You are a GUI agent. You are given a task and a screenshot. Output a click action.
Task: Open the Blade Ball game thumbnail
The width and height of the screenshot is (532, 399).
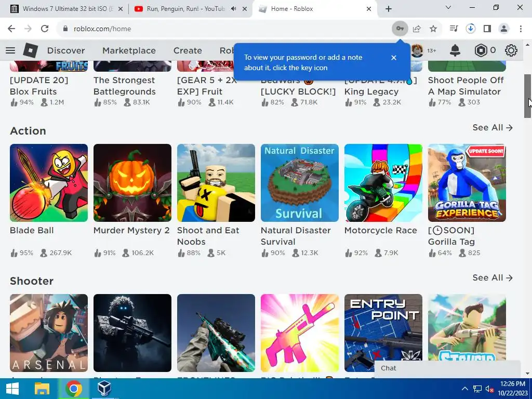click(49, 183)
